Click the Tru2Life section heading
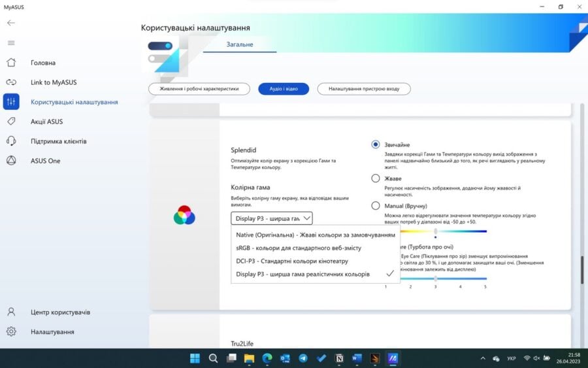The height and width of the screenshot is (368, 588). coord(242,343)
